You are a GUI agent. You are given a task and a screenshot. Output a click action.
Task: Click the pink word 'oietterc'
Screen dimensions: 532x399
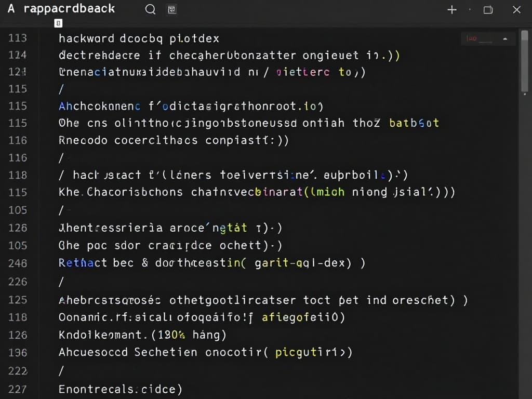click(303, 72)
